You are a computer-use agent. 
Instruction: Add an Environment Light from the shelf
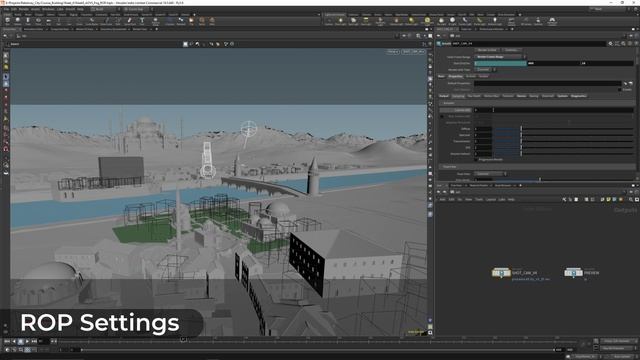click(x=427, y=21)
